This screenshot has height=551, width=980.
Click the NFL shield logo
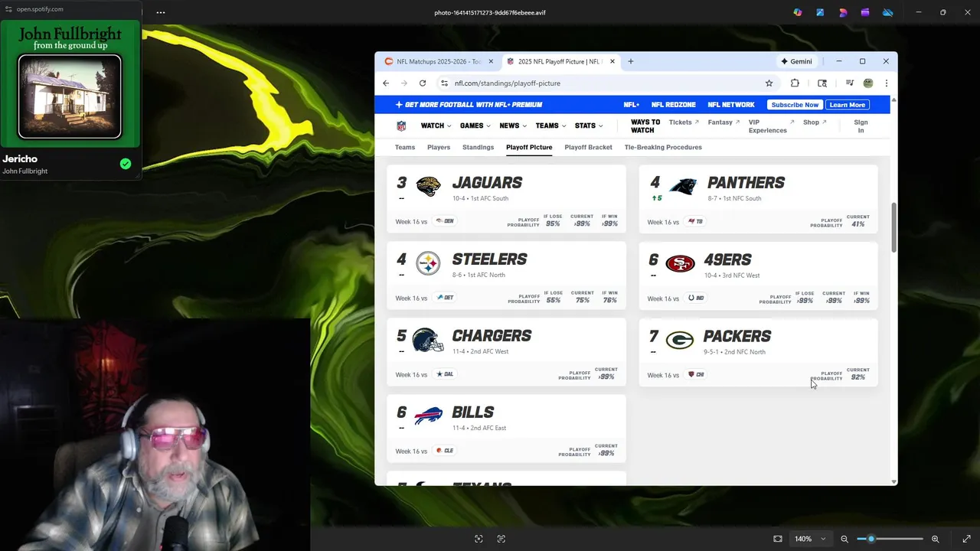point(401,126)
